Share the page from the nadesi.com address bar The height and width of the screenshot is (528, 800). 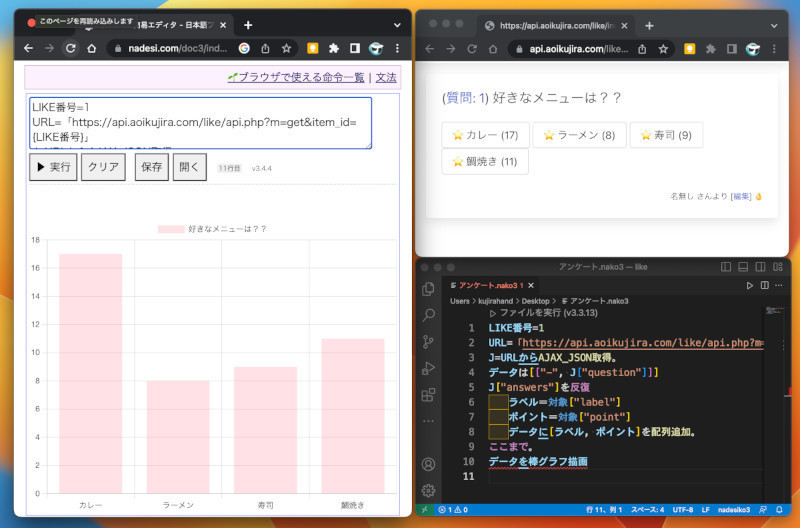click(x=265, y=48)
